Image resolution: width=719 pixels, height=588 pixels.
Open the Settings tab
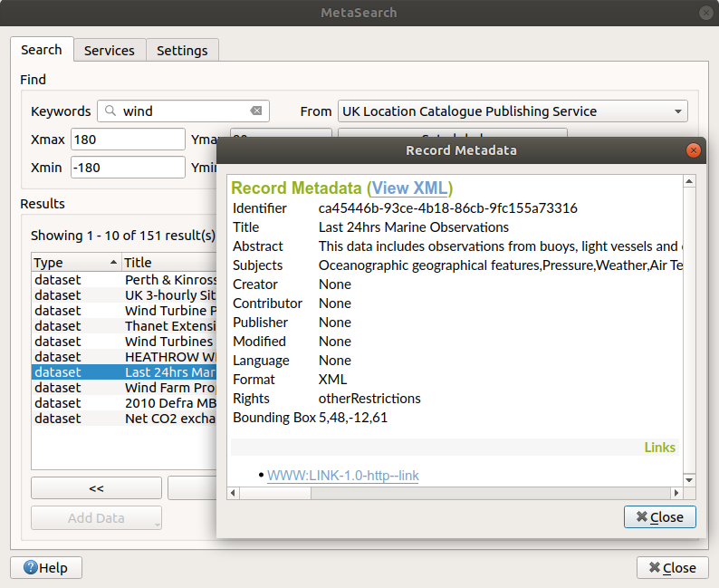coord(182,51)
